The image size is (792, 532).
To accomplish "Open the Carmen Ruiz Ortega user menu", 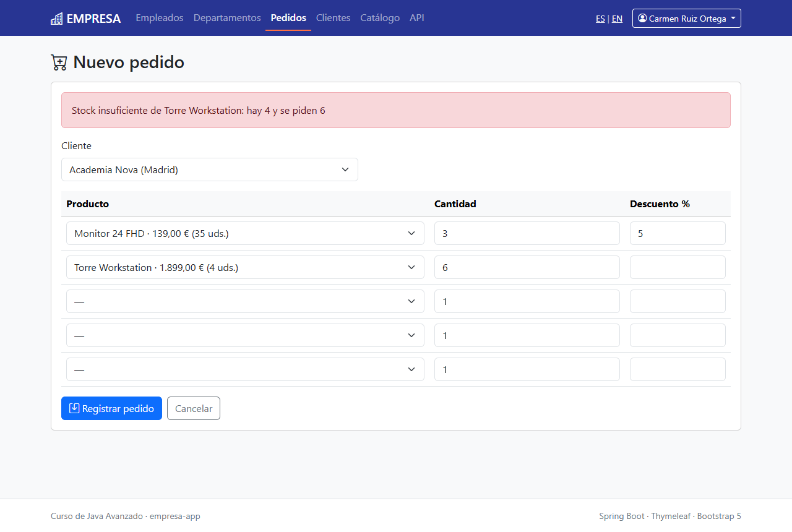I will click(x=686, y=19).
